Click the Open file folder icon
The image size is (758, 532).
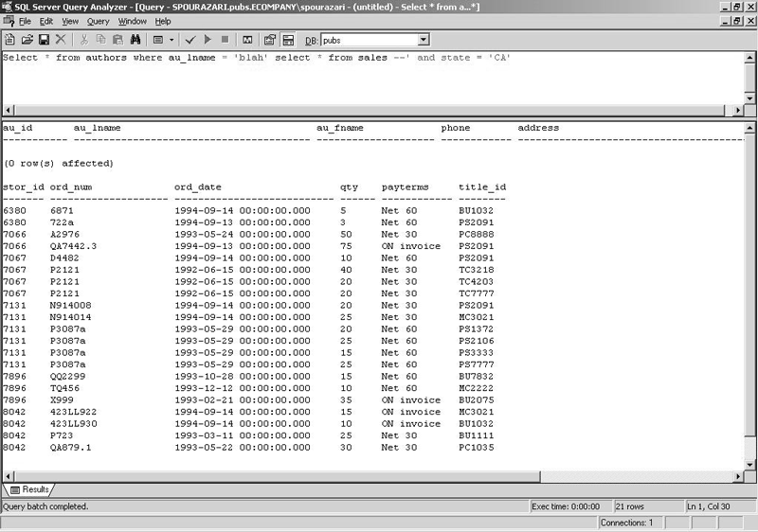coord(27,40)
